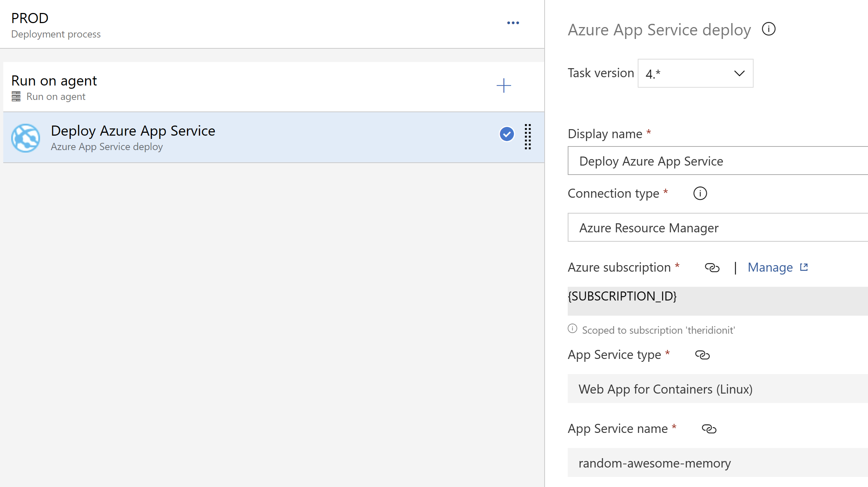868x487 pixels.
Task: Click the Display name input field
Action: (717, 161)
